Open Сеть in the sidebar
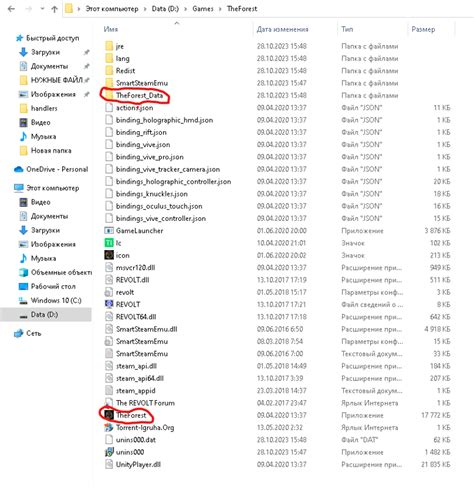 pos(34,333)
